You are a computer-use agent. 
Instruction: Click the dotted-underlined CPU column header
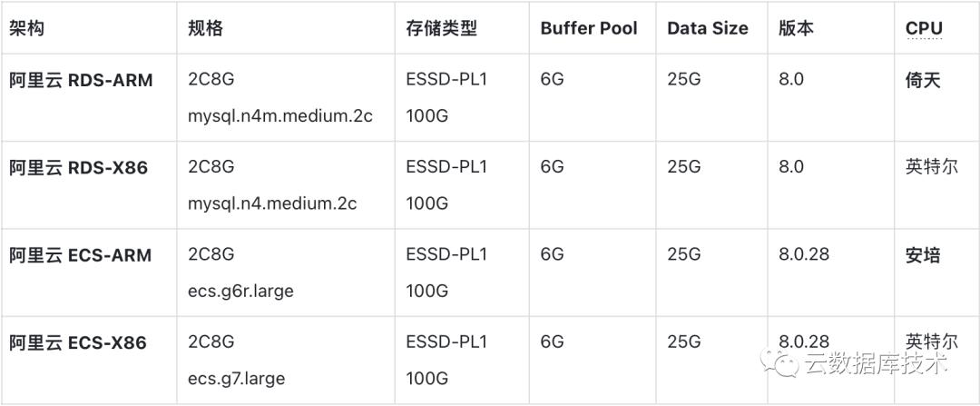(x=924, y=28)
